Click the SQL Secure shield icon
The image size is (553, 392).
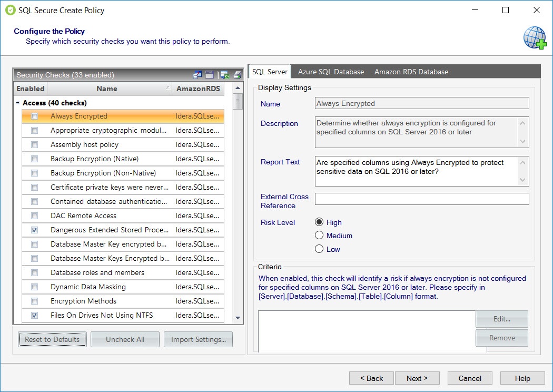tap(10, 10)
